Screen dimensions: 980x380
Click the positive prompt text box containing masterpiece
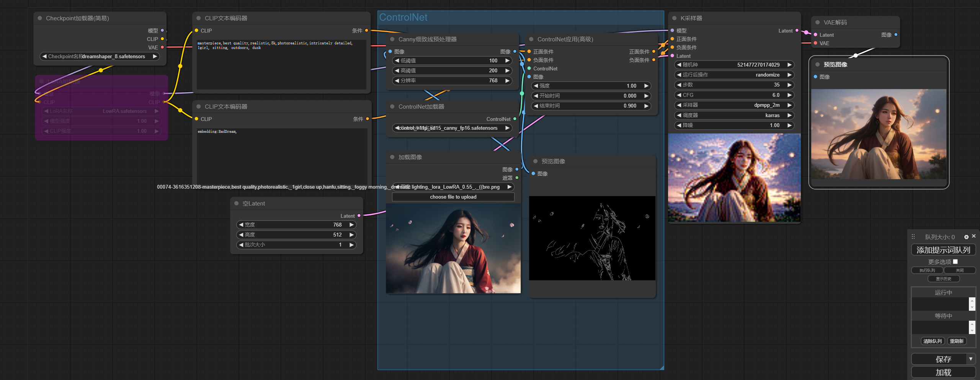(x=281, y=64)
